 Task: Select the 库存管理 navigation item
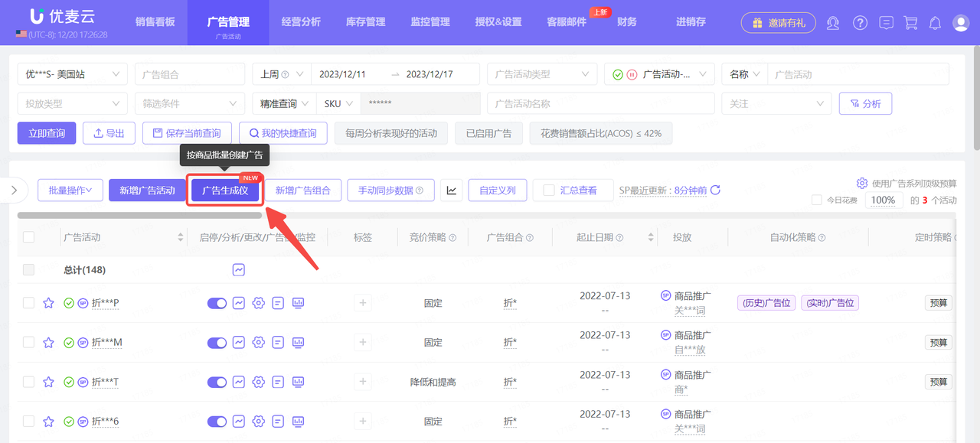tap(365, 22)
